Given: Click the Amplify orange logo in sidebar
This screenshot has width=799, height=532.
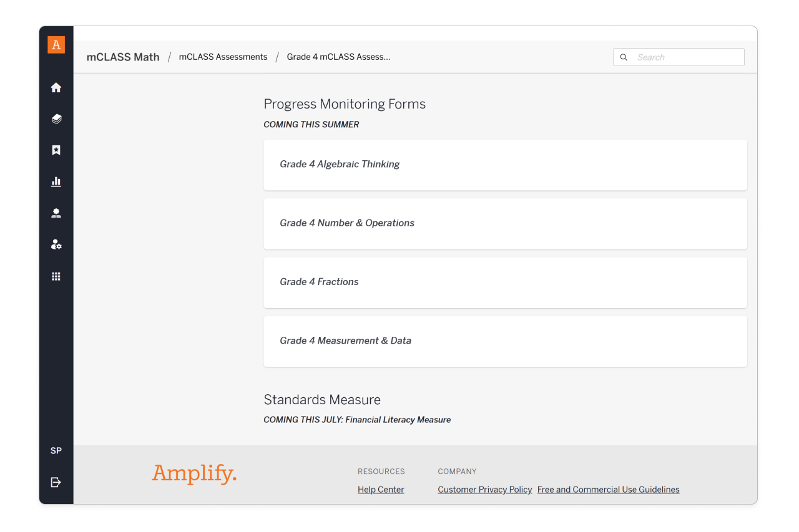Looking at the screenshot, I should tap(56, 45).
